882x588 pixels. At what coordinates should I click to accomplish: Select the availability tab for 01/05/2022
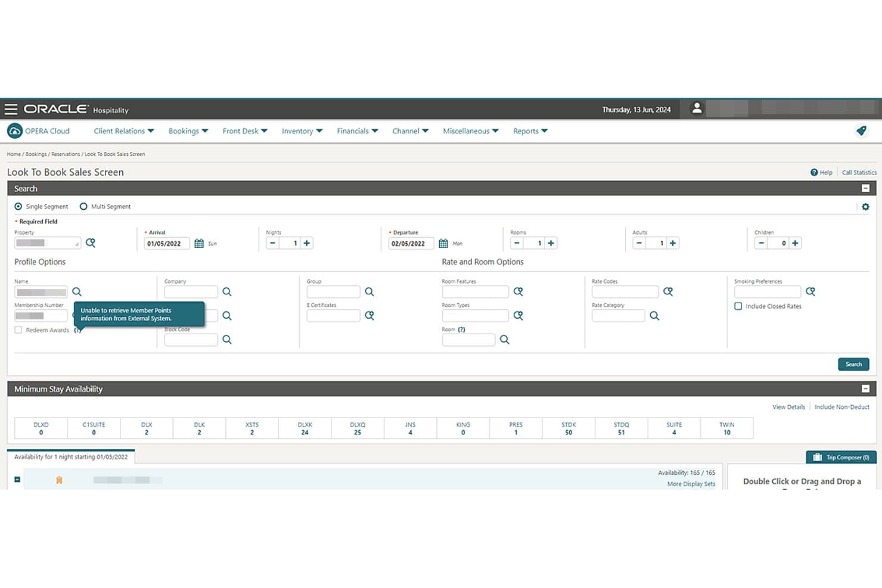(71, 457)
